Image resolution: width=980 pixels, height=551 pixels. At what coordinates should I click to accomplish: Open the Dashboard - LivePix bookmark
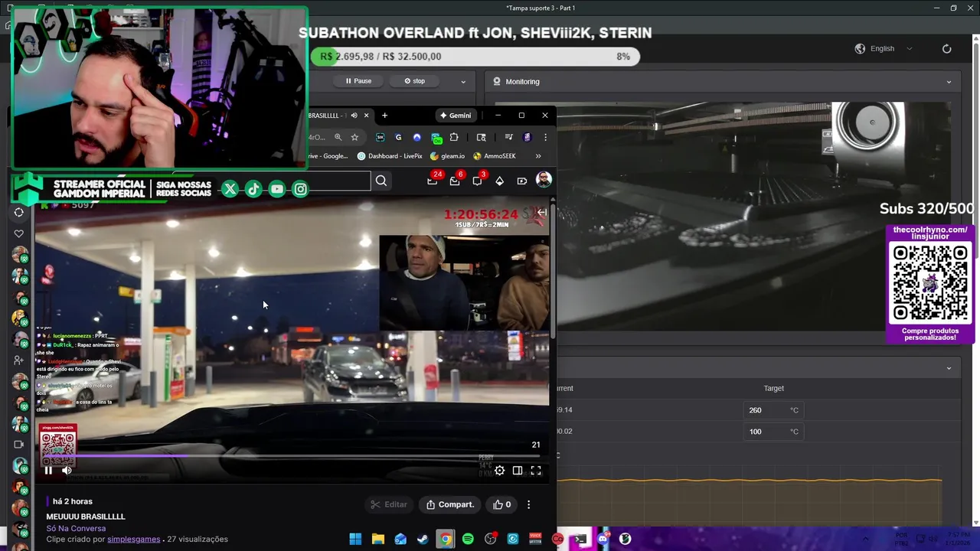click(390, 156)
